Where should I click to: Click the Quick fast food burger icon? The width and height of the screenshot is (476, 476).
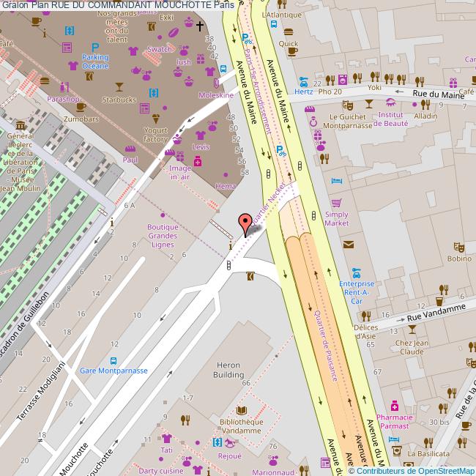[289, 32]
